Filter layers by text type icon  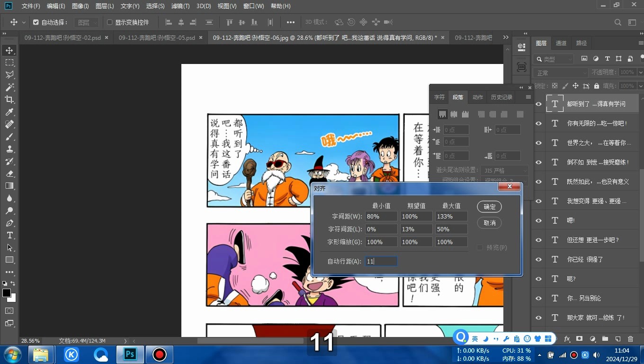[607, 59]
